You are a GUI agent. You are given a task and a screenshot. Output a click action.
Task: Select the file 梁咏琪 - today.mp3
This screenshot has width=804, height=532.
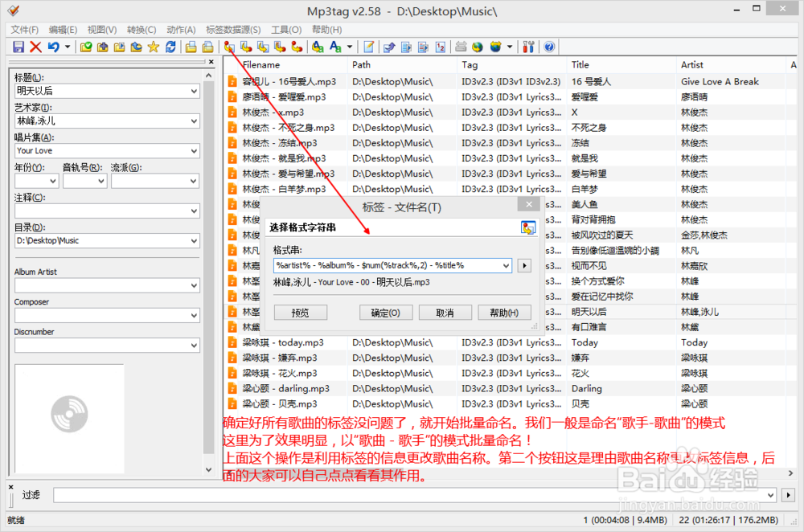coord(283,342)
